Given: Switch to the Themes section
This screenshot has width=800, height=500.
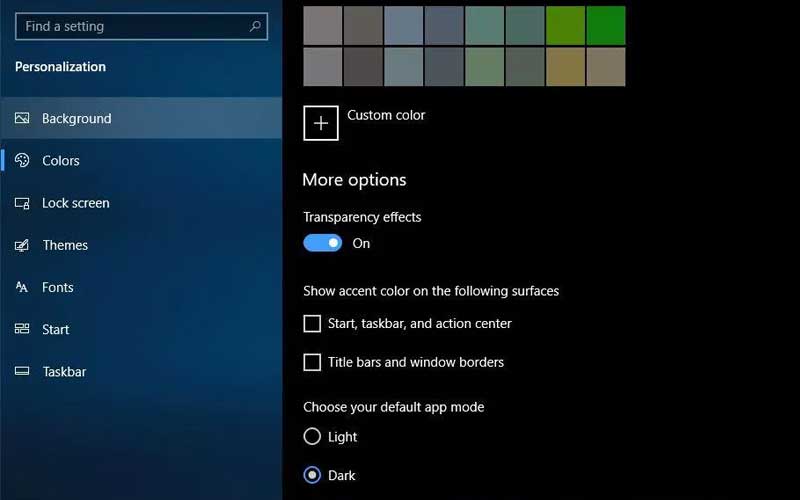Looking at the screenshot, I should point(141,245).
